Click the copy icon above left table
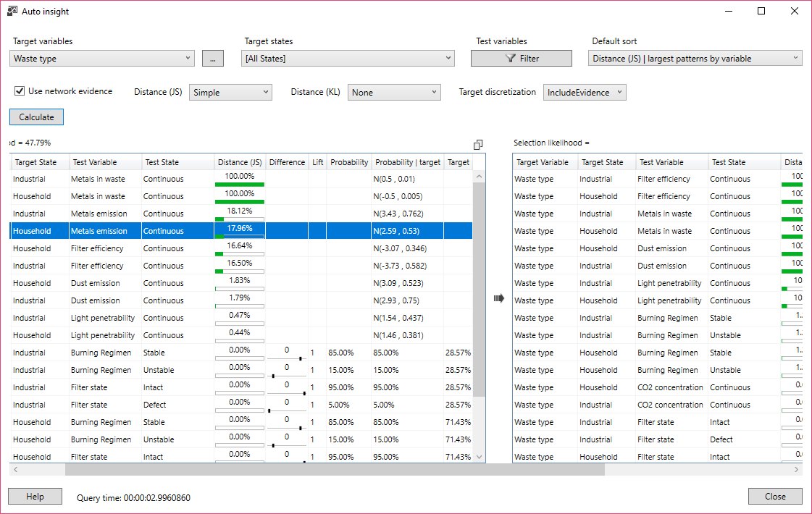This screenshot has height=514, width=812. 478,144
